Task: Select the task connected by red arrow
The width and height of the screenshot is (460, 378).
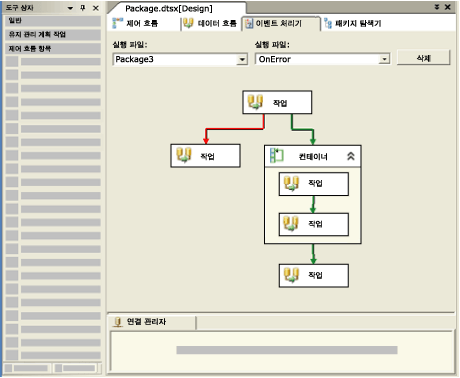Action: [205, 156]
